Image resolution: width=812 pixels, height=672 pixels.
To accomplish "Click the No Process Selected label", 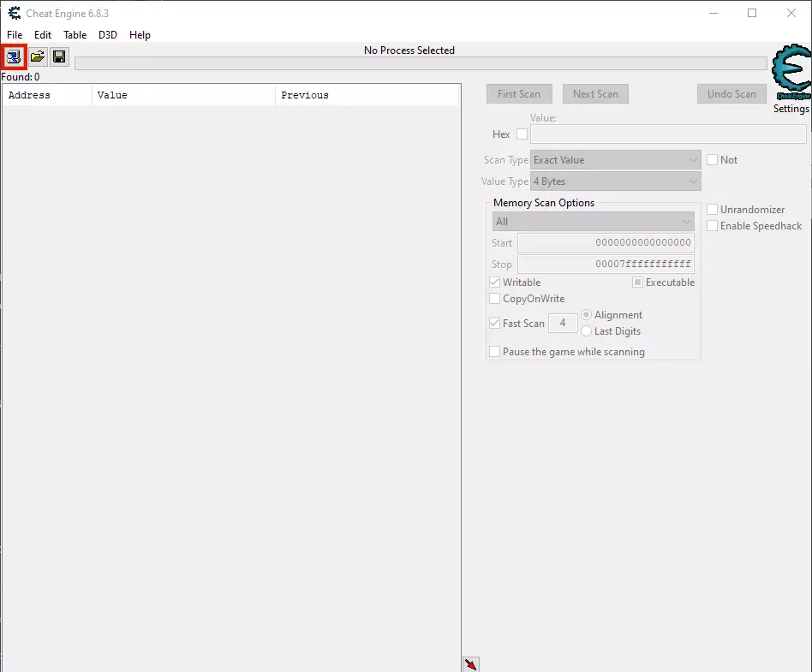I will click(409, 51).
